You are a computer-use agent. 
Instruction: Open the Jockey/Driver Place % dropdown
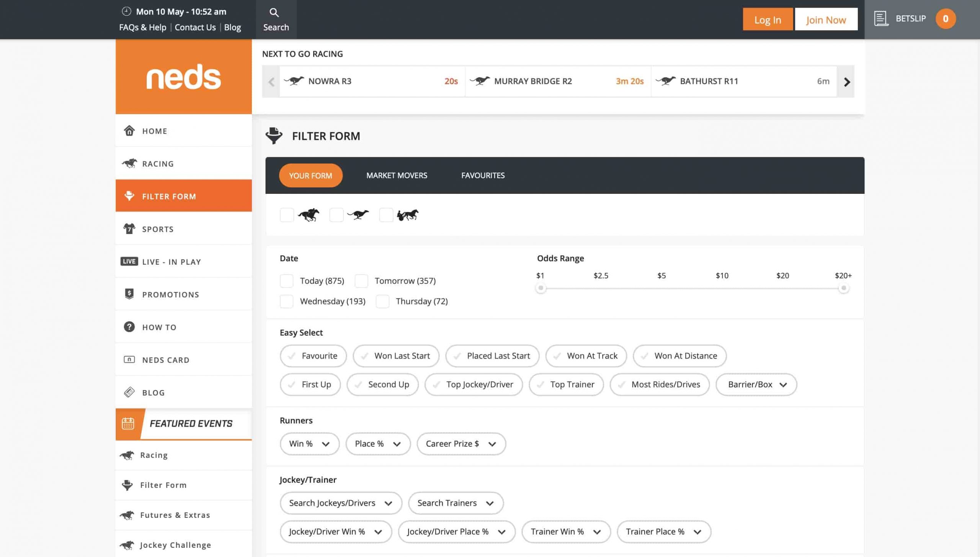pyautogui.click(x=456, y=532)
